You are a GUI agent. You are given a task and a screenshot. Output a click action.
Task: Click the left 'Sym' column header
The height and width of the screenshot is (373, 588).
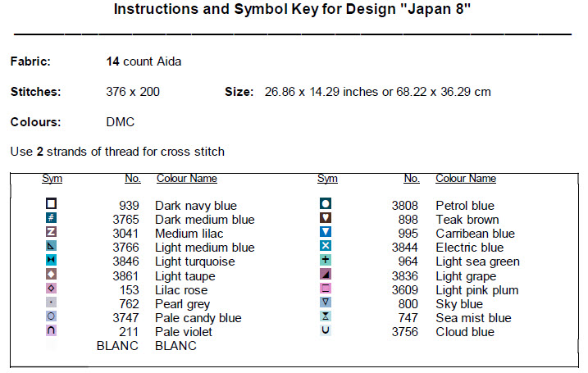tap(52, 179)
